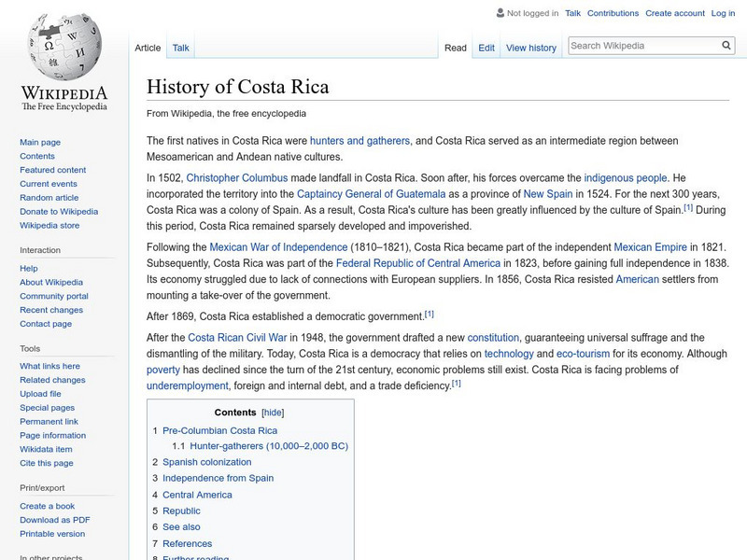Open the View history tab
This screenshot has width=747, height=560.
tap(530, 47)
